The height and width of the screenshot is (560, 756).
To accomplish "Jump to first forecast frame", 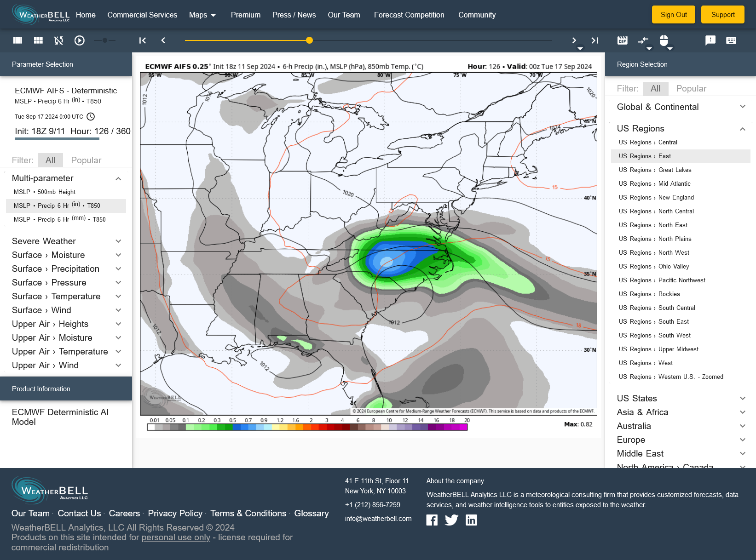I will pyautogui.click(x=143, y=40).
